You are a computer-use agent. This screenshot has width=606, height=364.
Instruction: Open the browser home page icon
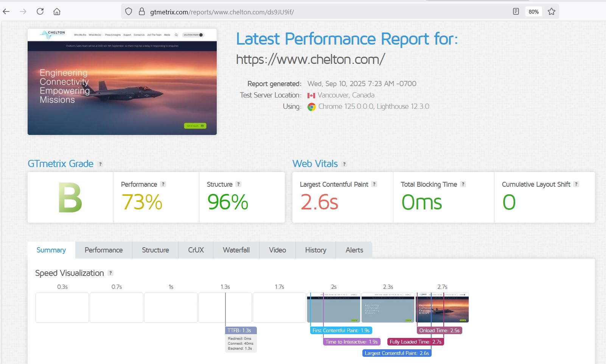(x=57, y=11)
